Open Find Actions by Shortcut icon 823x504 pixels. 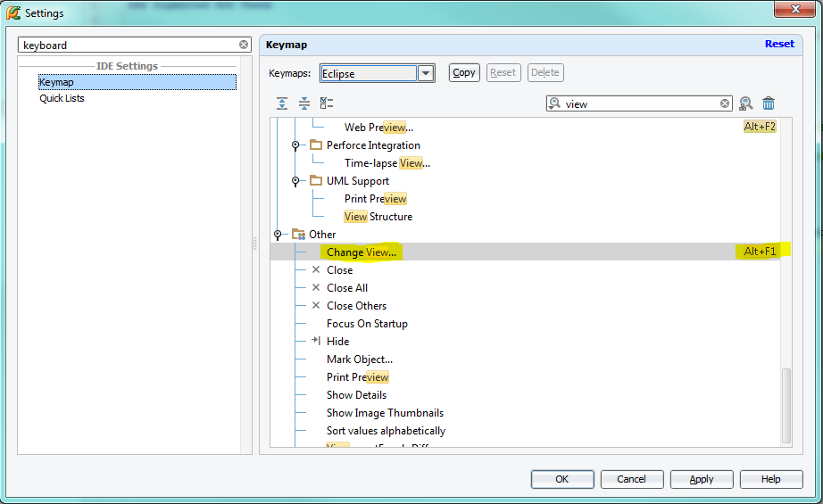click(x=745, y=103)
